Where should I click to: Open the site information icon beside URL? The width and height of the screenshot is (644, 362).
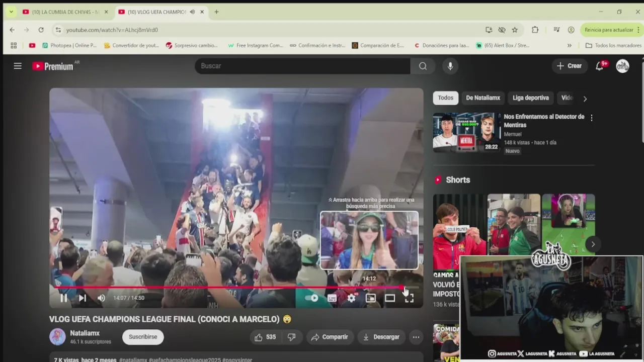[x=58, y=30]
